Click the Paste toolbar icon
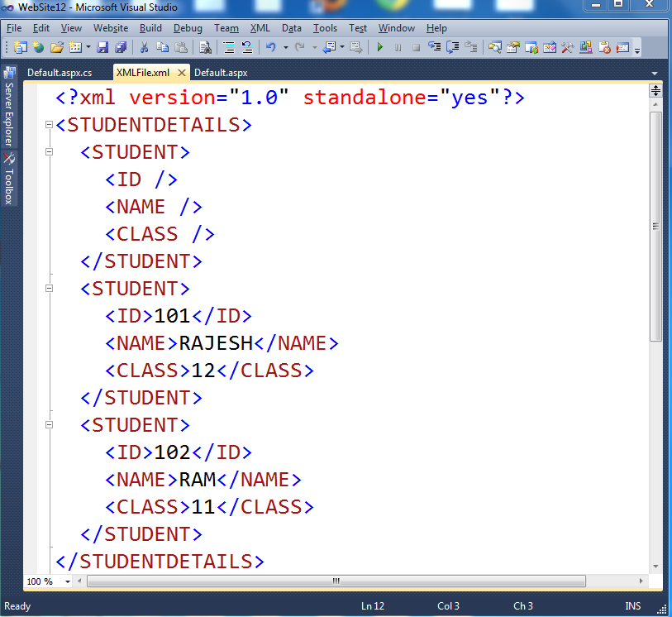The image size is (672, 617). pos(180,47)
